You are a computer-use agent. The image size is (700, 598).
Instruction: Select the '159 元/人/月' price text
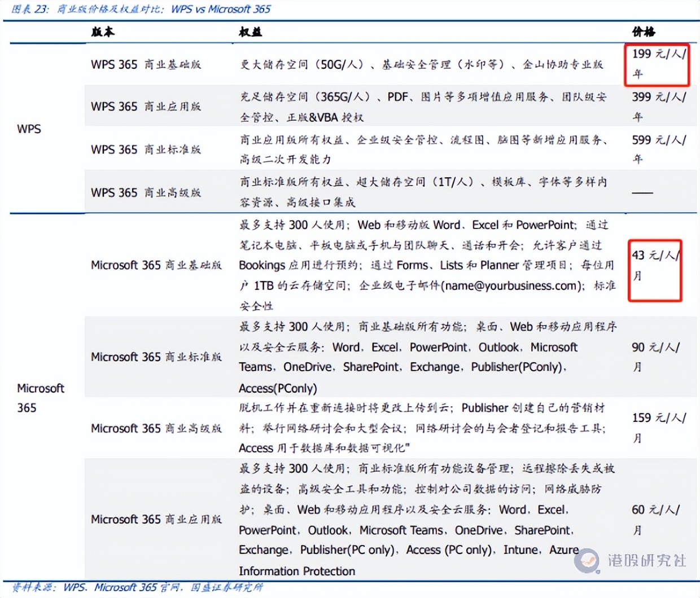click(659, 428)
